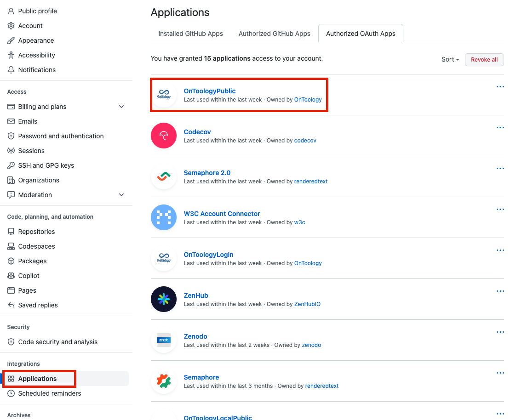This screenshot has width=516, height=420.
Task: Click the Semaphore 2.0 app logo
Action: pyautogui.click(x=164, y=176)
